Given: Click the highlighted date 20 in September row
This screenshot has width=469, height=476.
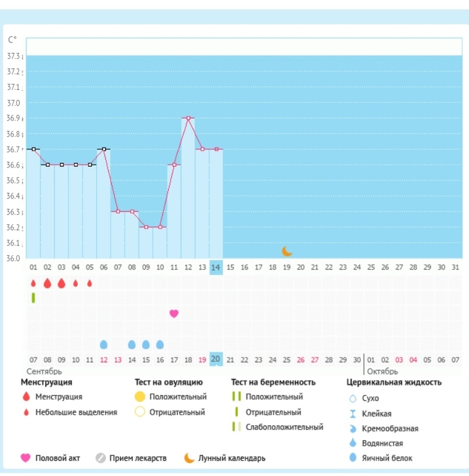Looking at the screenshot, I should [216, 360].
